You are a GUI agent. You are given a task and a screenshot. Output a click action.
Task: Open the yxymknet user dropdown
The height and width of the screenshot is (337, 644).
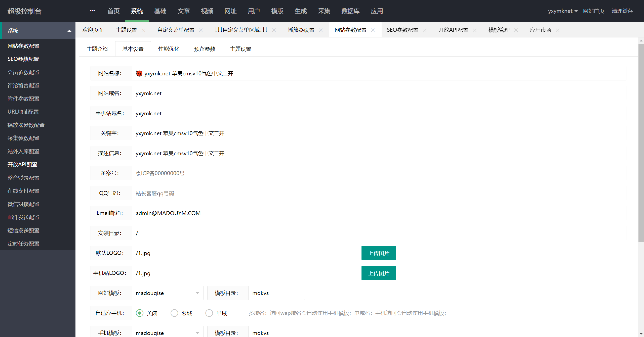(x=563, y=11)
